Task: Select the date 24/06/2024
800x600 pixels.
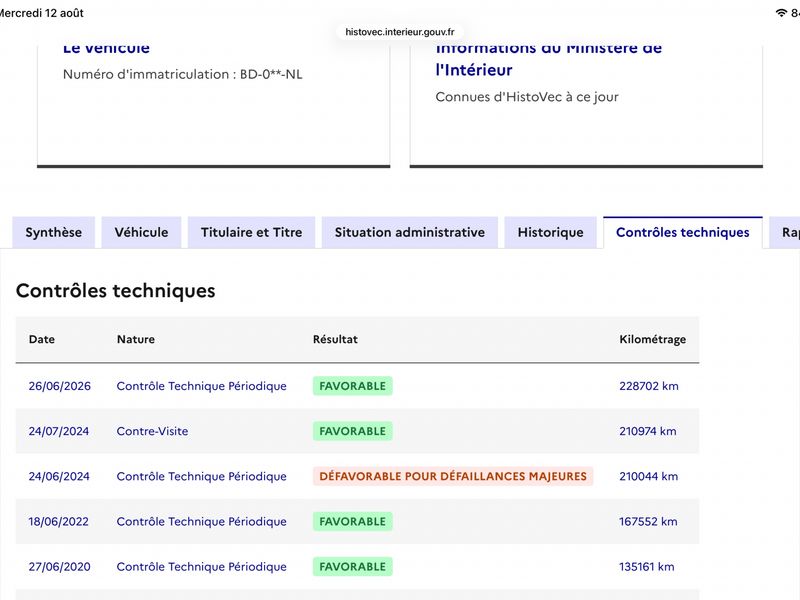Action: click(x=59, y=477)
